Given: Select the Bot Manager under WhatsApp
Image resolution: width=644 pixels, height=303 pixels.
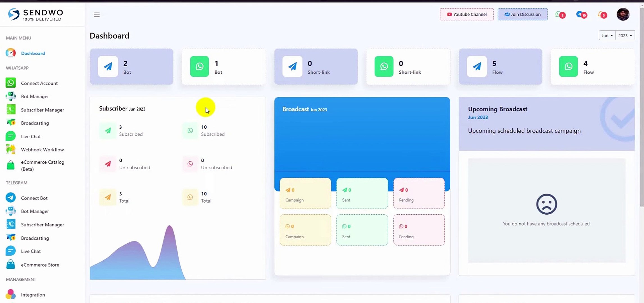Looking at the screenshot, I should 35,96.
